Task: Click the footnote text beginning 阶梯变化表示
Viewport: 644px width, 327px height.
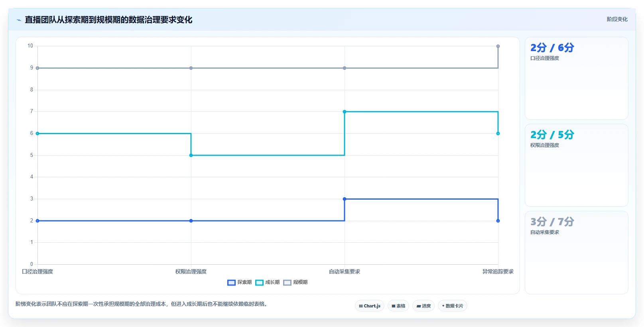Action: click(142, 304)
